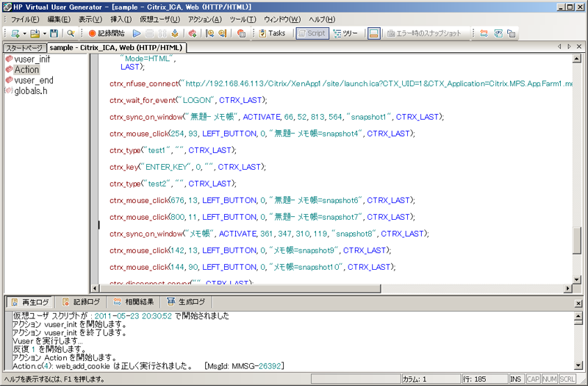The image size is (588, 386).
Task: Click the log pane scroll up arrow
Action: pos(578,316)
